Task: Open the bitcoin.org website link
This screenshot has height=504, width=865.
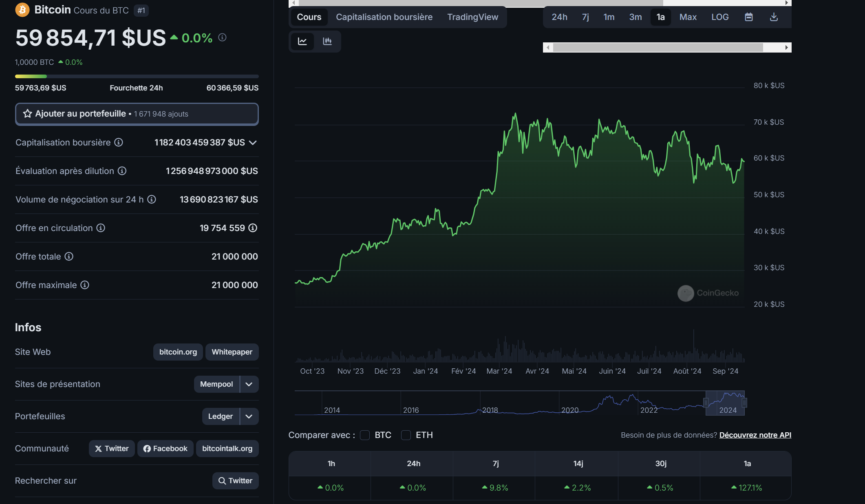Action: (x=178, y=352)
